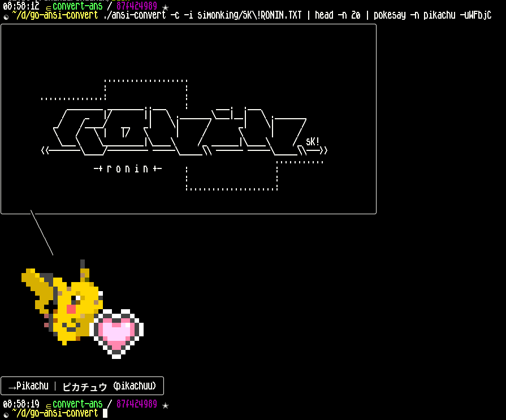Click the terminal cursor block at bottom prompt
506x420 pixels.
[105, 413]
